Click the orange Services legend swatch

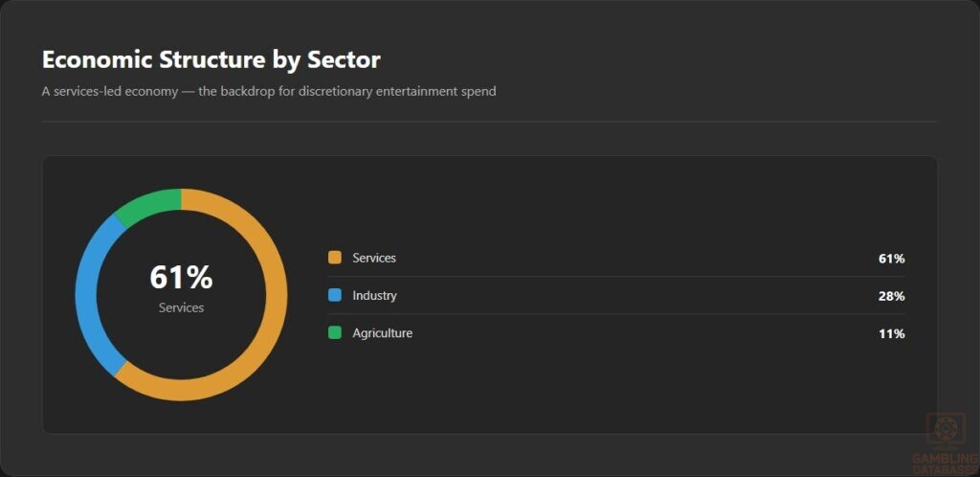[334, 258]
